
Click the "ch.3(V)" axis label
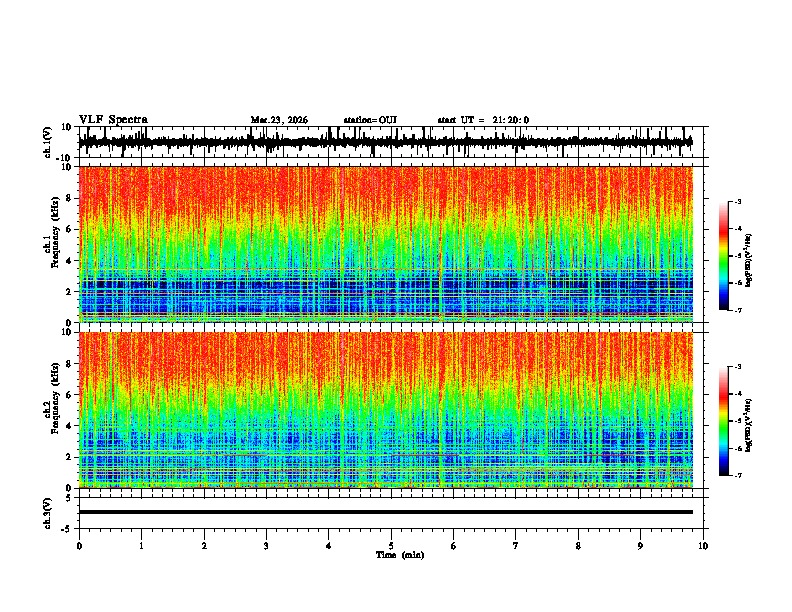pyautogui.click(x=48, y=513)
